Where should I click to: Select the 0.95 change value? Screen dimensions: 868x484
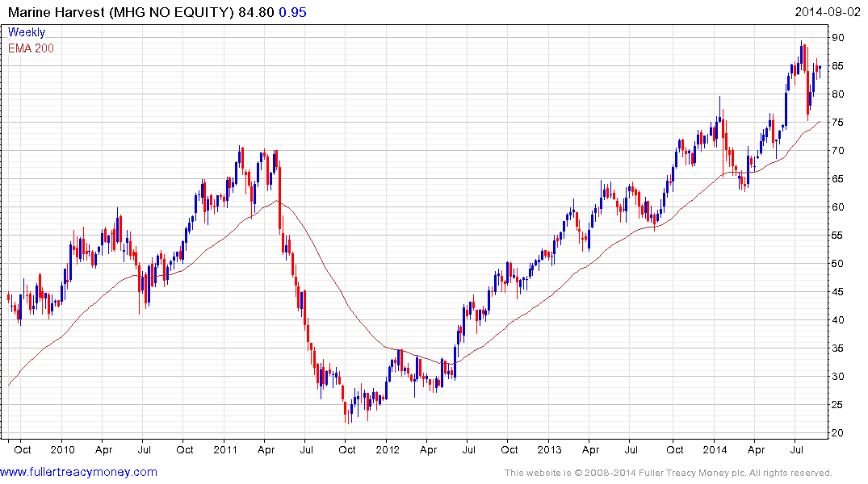pyautogui.click(x=292, y=12)
